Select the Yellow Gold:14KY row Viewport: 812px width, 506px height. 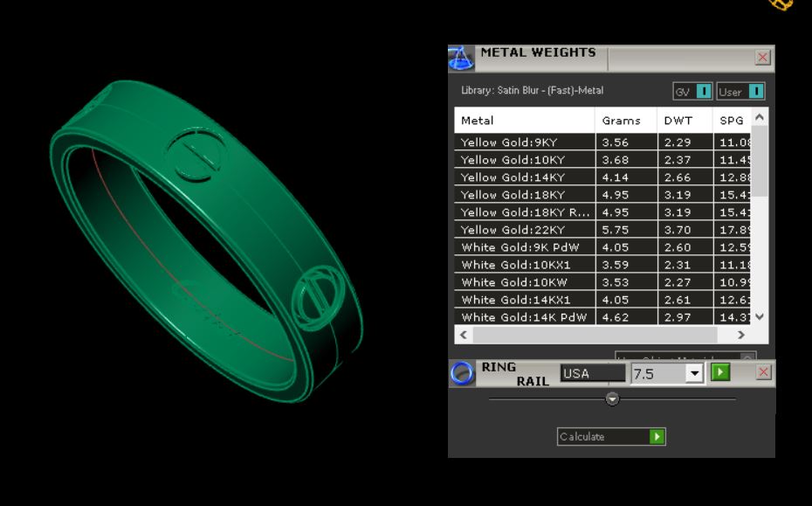click(x=602, y=177)
